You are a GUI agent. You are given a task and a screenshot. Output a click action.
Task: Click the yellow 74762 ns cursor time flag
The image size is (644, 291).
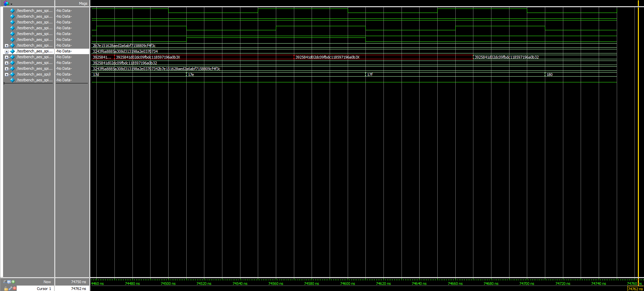pos(635,289)
